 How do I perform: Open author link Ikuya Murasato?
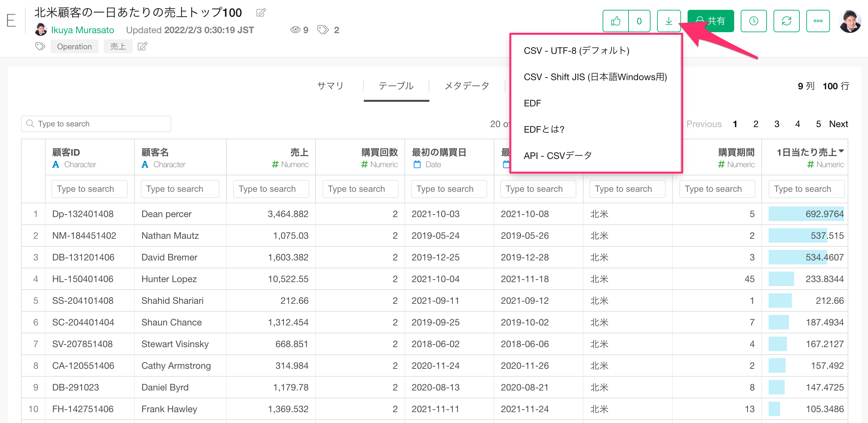point(83,30)
